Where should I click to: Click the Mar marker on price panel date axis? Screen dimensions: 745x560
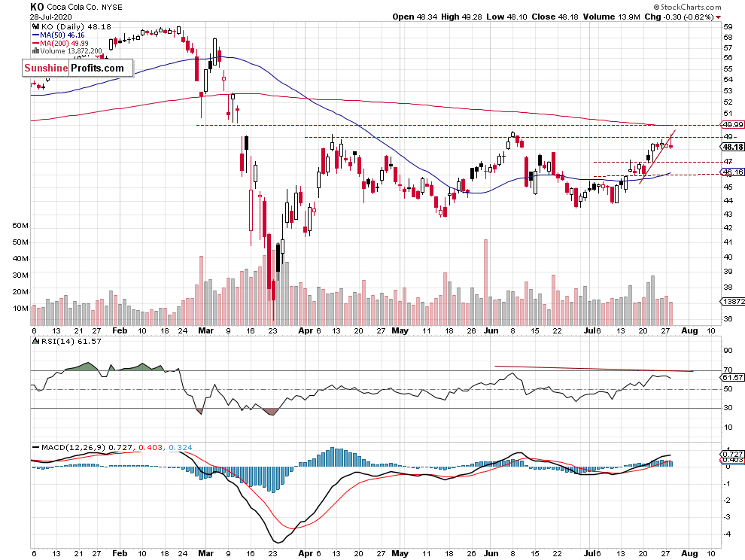click(x=205, y=330)
